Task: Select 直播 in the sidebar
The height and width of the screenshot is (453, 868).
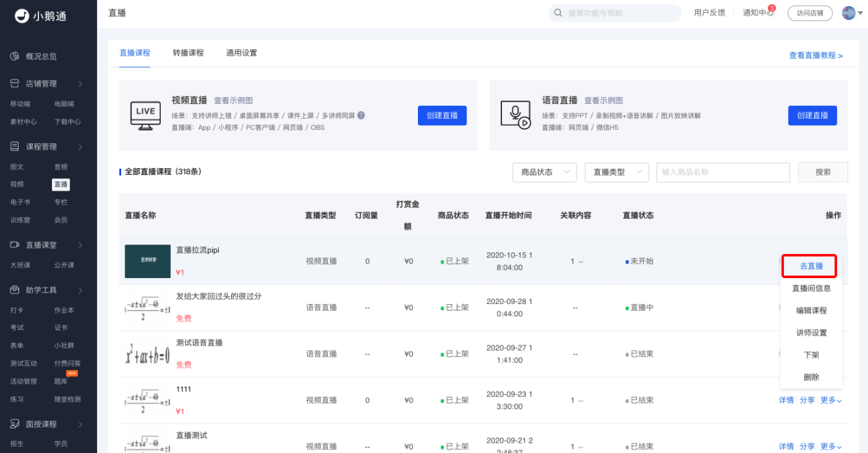Action: point(61,184)
